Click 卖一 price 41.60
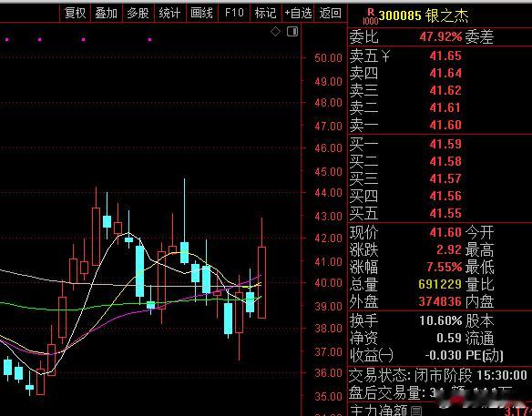This screenshot has width=532, height=416. [x=445, y=125]
